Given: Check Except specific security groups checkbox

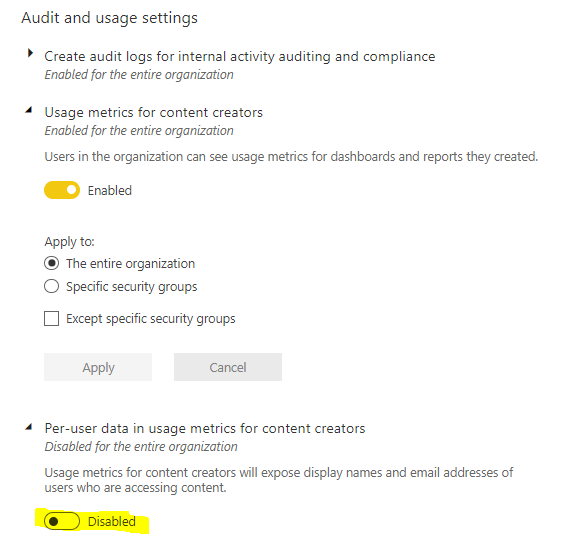Looking at the screenshot, I should [52, 319].
